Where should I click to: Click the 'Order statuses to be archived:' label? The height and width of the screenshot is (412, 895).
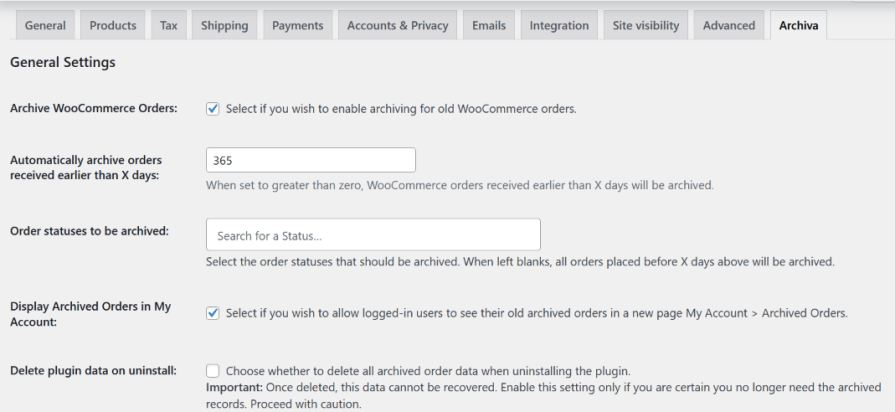click(x=89, y=230)
